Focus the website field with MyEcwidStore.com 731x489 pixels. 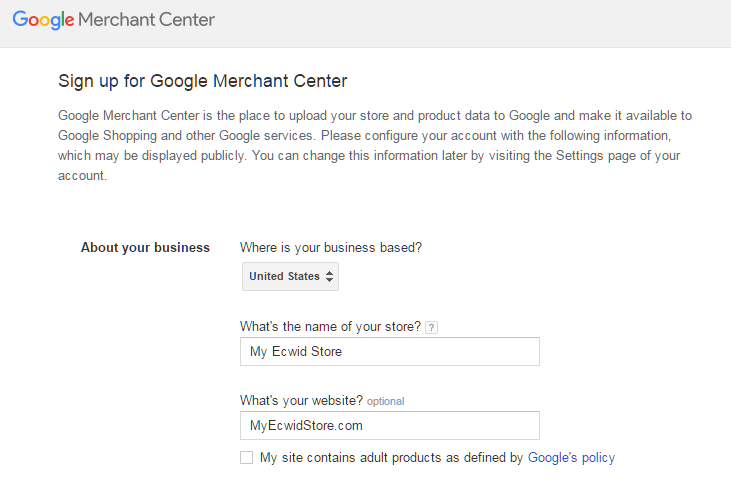click(x=390, y=426)
